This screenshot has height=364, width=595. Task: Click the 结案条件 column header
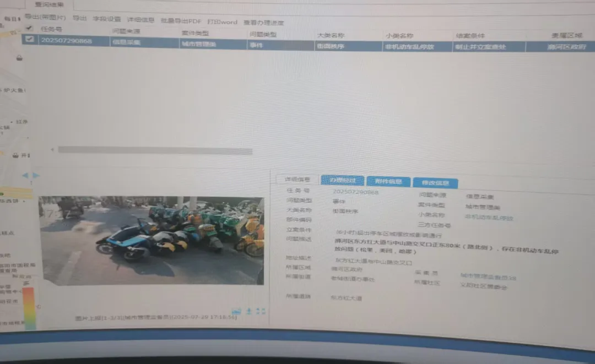pyautogui.click(x=470, y=36)
